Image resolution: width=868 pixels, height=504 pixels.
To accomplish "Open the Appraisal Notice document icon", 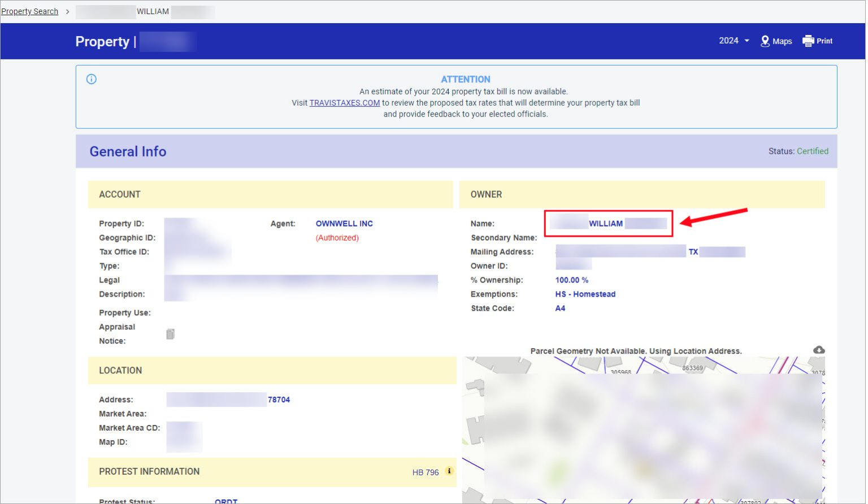I will coord(170,333).
